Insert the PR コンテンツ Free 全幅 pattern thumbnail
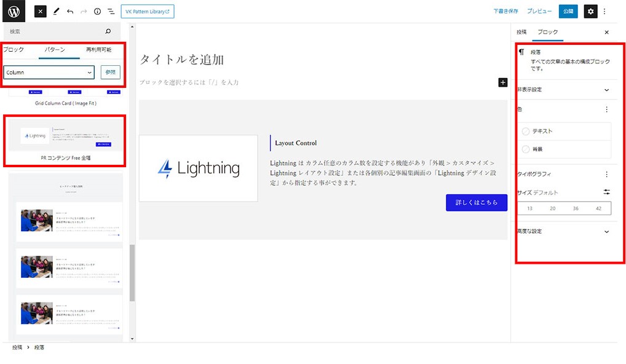626x364 pixels. coord(65,135)
